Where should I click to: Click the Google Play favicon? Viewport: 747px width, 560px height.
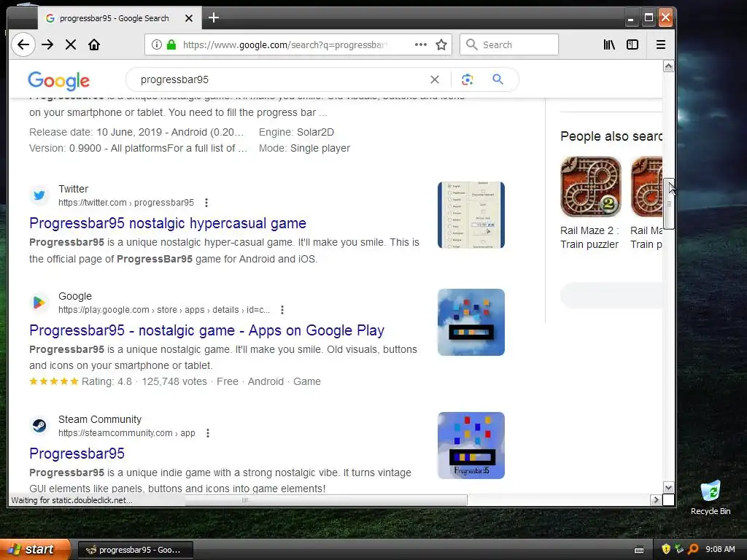(x=39, y=303)
